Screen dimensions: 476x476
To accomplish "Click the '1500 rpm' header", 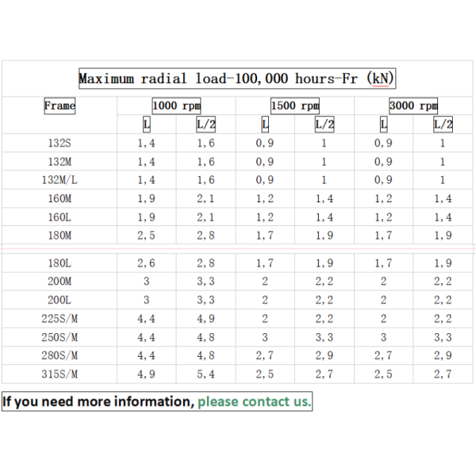I will pyautogui.click(x=295, y=106).
